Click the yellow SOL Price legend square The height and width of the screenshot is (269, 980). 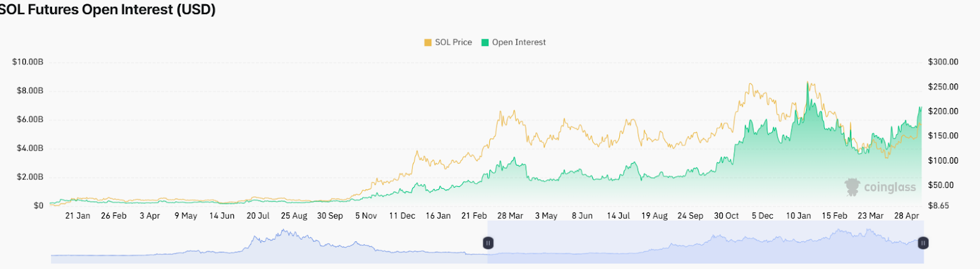(428, 42)
